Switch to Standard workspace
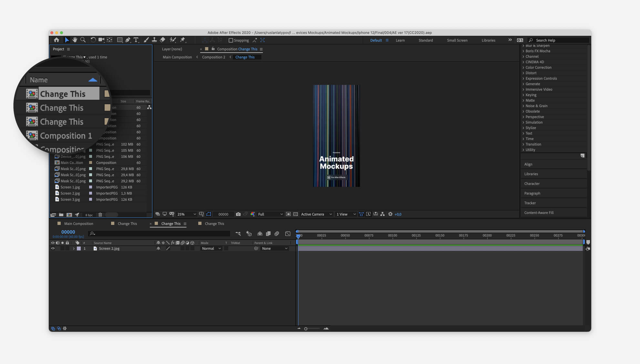Image resolution: width=640 pixels, height=364 pixels. coord(426,40)
